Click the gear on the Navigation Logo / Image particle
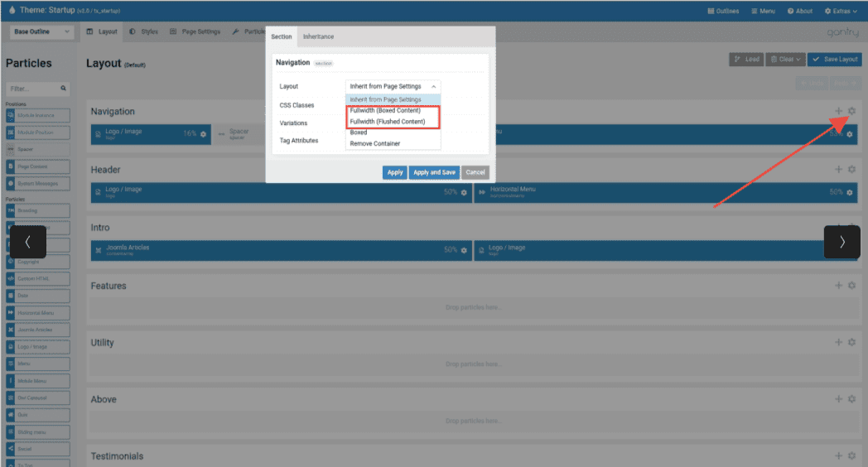Viewport: 868px width, 467px height. coord(204,133)
